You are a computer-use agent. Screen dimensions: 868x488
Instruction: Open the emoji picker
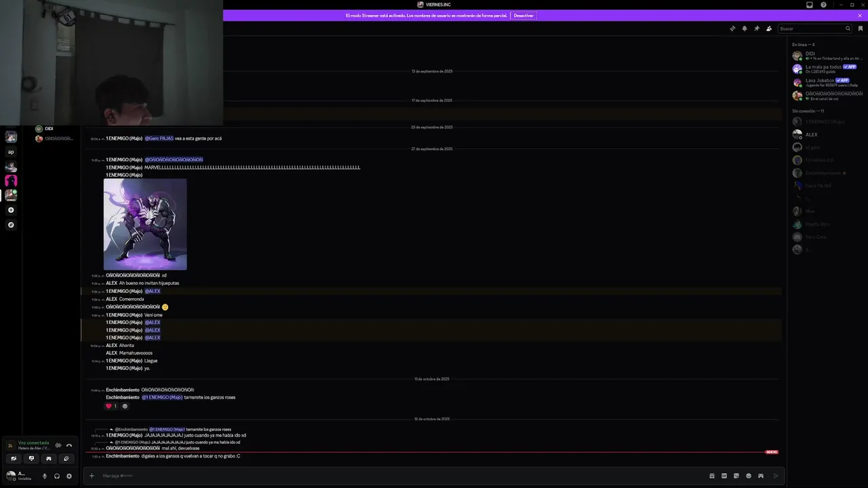[749, 476]
